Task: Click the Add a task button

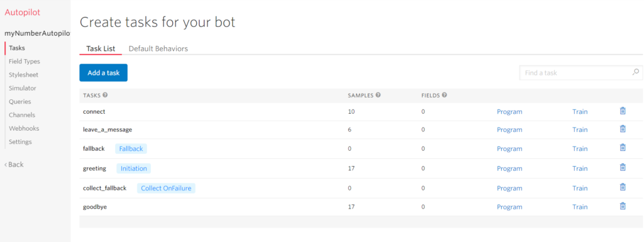Action: pyautogui.click(x=104, y=73)
